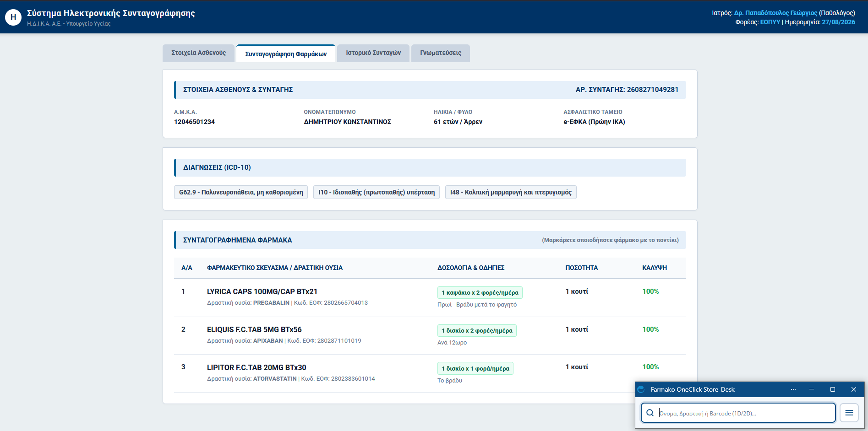
Task: Click dosage badge 1 δισκίο x 2 φορές/ημέρα
Action: [x=477, y=331]
